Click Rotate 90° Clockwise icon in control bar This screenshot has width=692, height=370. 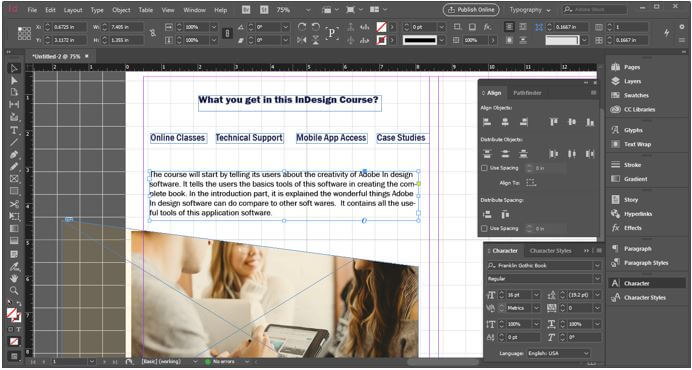pyautogui.click(x=302, y=27)
